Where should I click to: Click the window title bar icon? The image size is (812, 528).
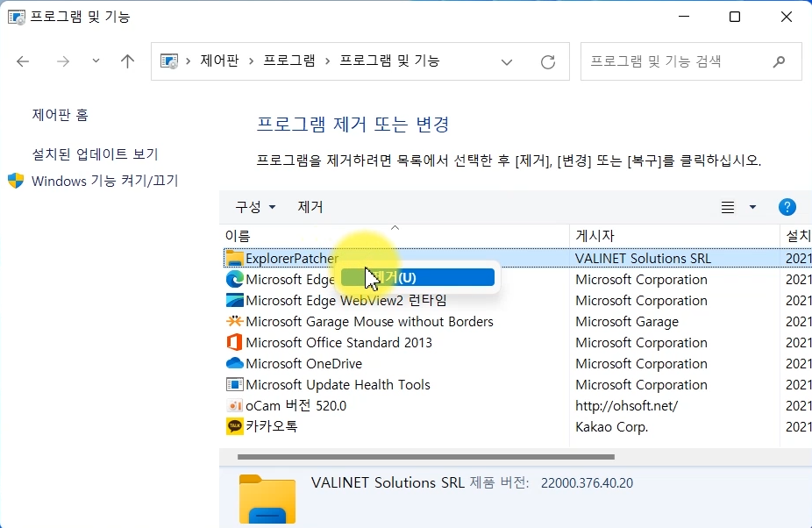click(x=16, y=17)
